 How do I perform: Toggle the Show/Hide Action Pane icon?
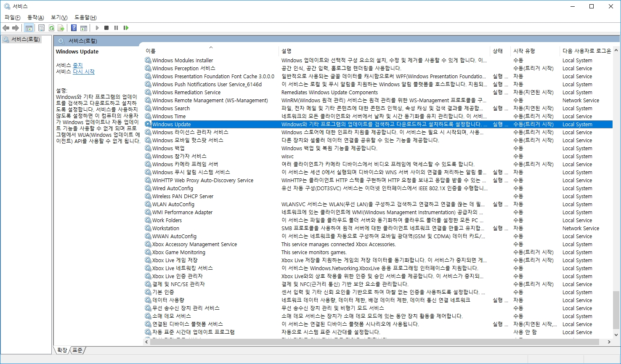click(84, 28)
